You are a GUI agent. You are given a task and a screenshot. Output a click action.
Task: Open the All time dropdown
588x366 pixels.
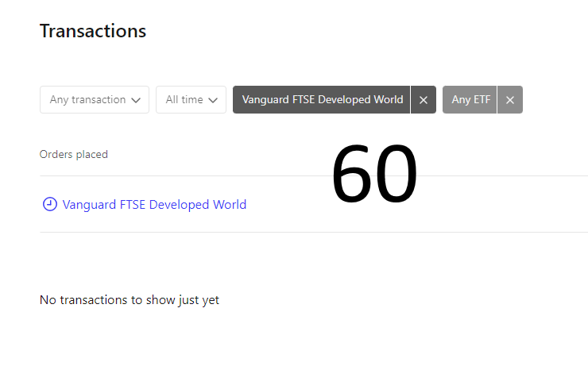191,100
